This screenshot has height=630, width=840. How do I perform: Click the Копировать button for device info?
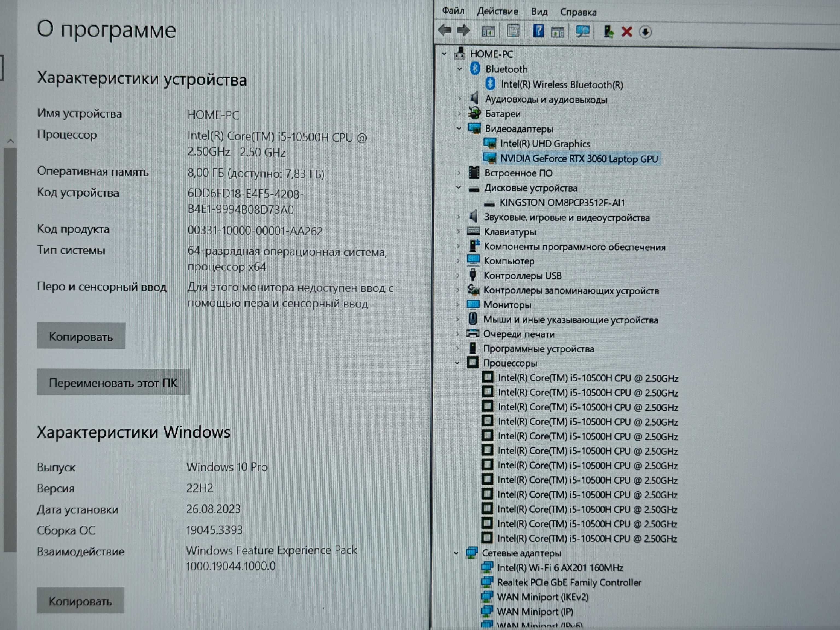[80, 336]
